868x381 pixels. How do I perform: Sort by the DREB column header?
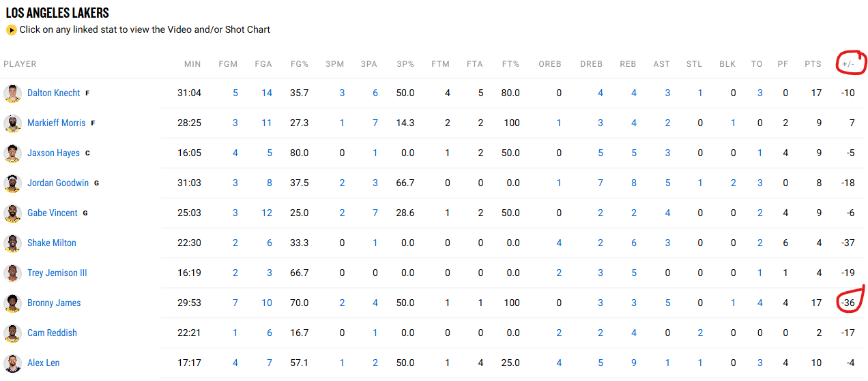pos(592,64)
